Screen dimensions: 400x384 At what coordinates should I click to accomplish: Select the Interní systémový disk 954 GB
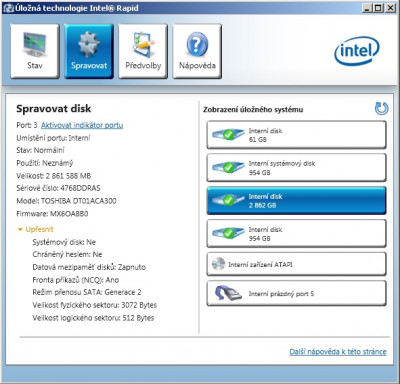coord(296,168)
